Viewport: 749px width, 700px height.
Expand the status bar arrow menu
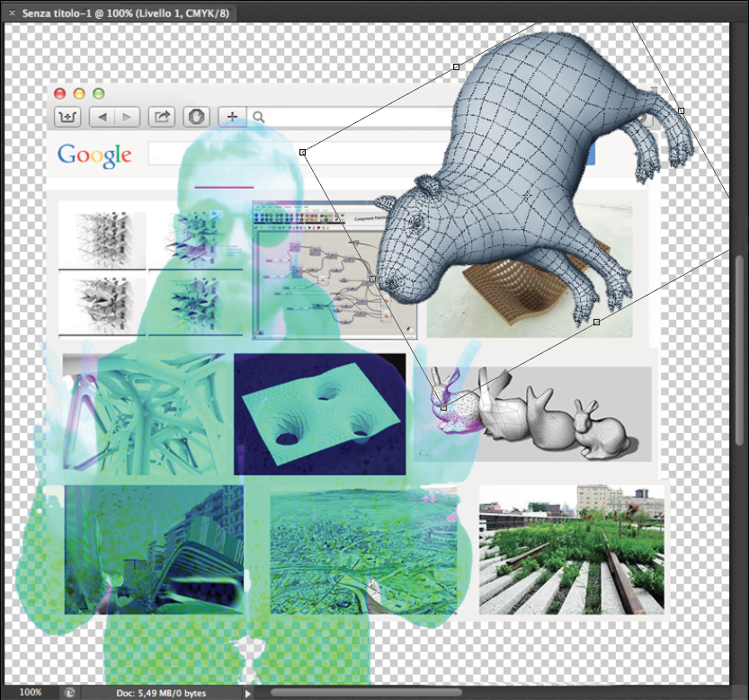click(x=249, y=693)
